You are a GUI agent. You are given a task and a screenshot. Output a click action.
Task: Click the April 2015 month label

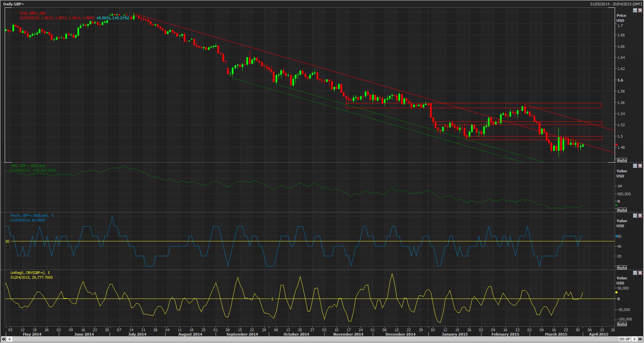point(598,334)
